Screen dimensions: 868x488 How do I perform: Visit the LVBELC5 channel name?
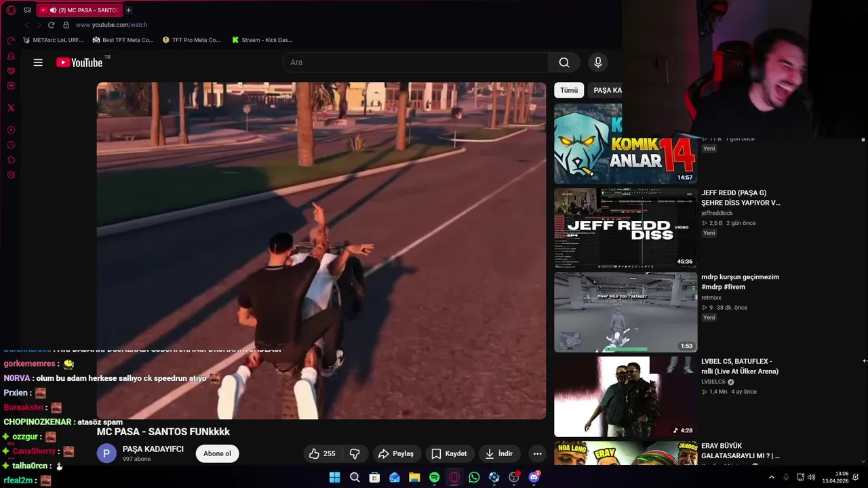(x=713, y=382)
